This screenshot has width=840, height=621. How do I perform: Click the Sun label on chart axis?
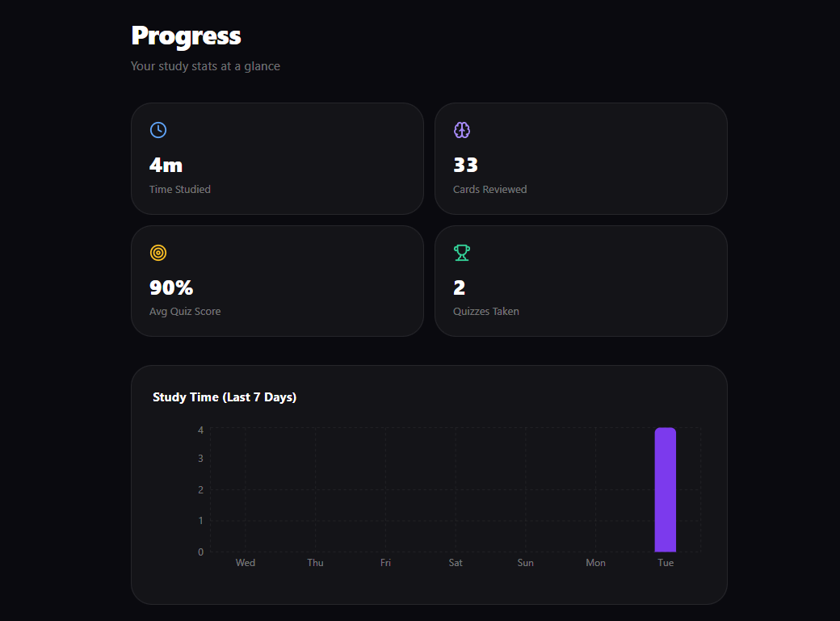point(525,563)
